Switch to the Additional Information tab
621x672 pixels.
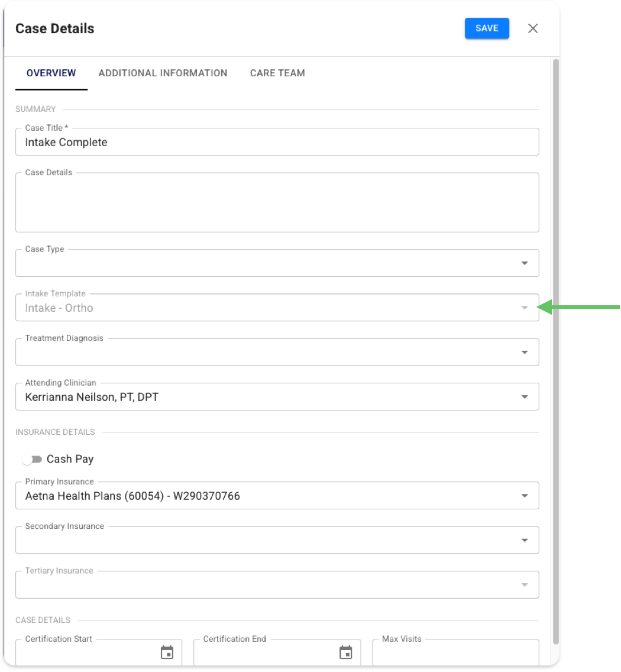coord(163,73)
